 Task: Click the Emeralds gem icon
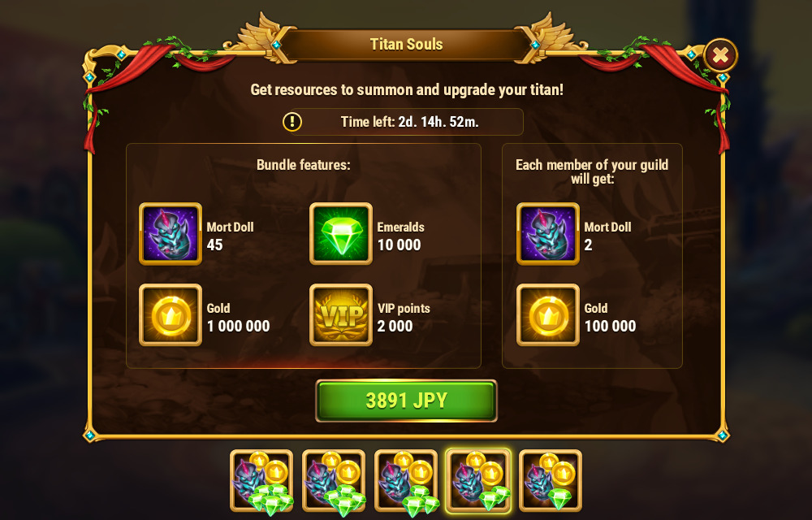click(x=341, y=233)
